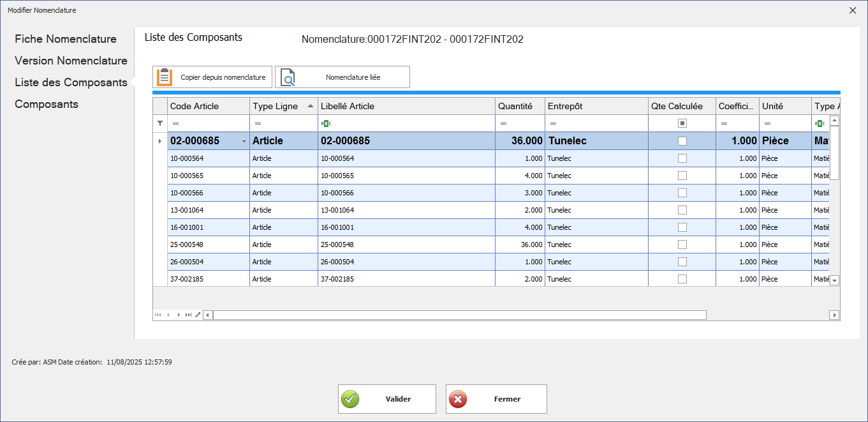The width and height of the screenshot is (868, 422).
Task: Go to next record in grid navigator
Action: pyautogui.click(x=179, y=315)
